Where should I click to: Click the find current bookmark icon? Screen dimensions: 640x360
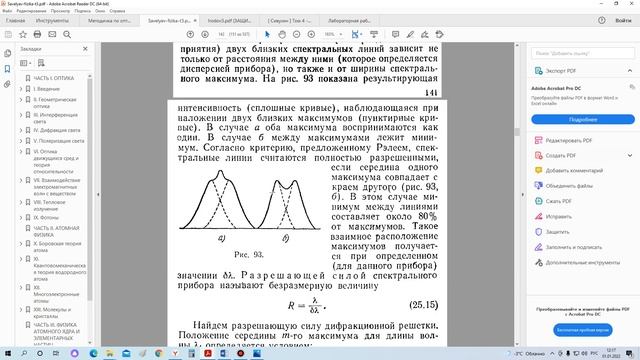coord(41,63)
